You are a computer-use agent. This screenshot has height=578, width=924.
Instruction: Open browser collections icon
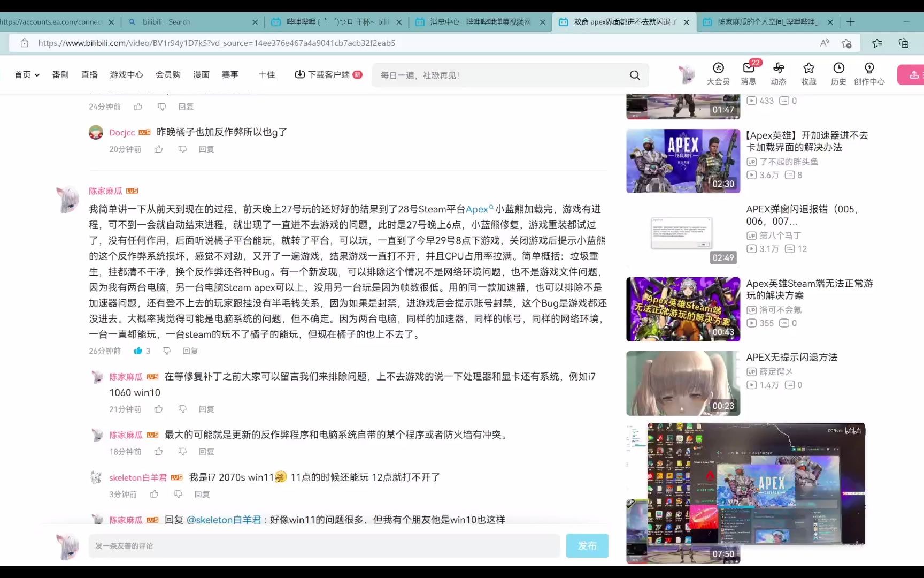pos(904,43)
